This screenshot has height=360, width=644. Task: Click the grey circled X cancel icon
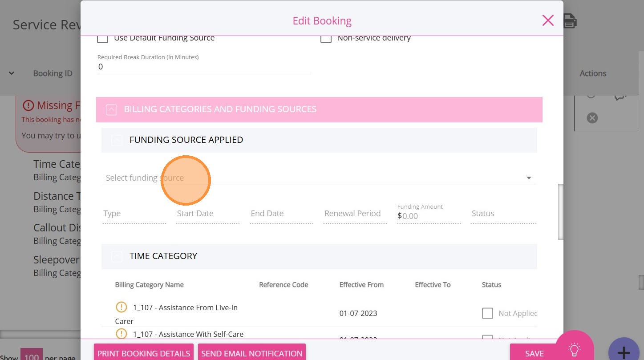pos(592,118)
